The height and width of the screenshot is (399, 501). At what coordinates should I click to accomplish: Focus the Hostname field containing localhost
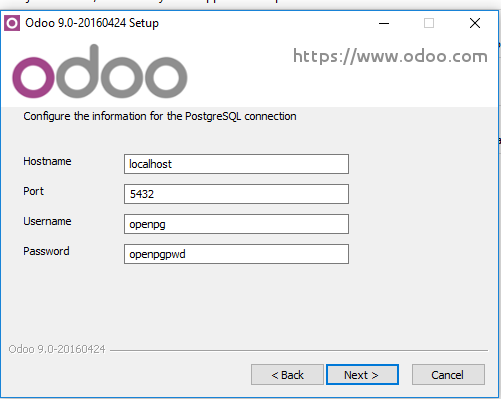[236, 164]
